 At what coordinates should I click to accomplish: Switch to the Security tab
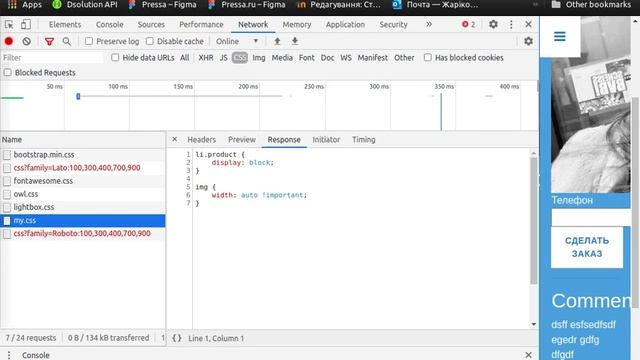(x=393, y=24)
